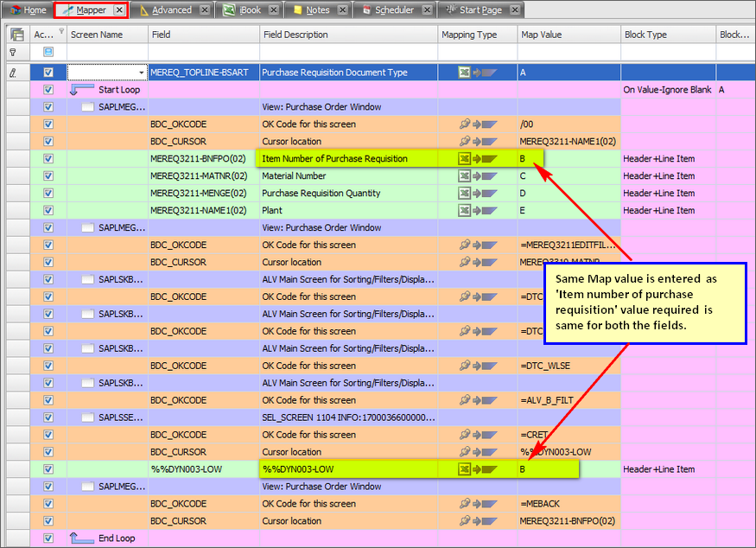
Task: Open the Screen Name dropdown in first row
Action: click(141, 73)
